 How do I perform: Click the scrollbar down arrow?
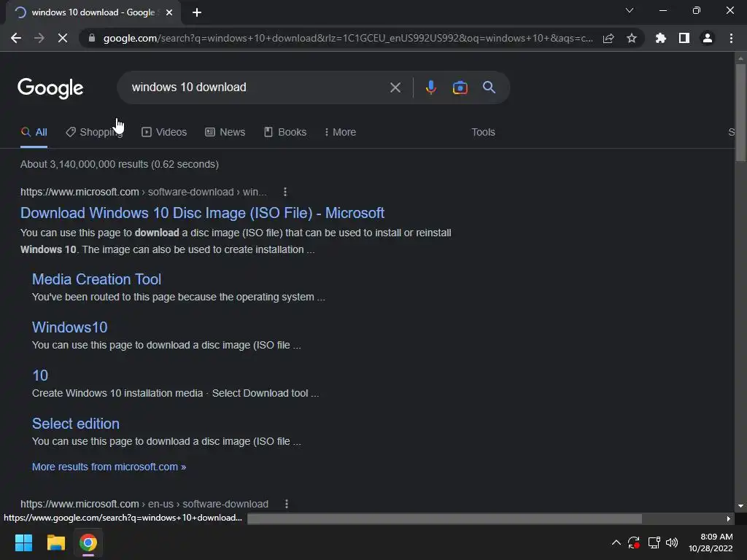[740, 506]
